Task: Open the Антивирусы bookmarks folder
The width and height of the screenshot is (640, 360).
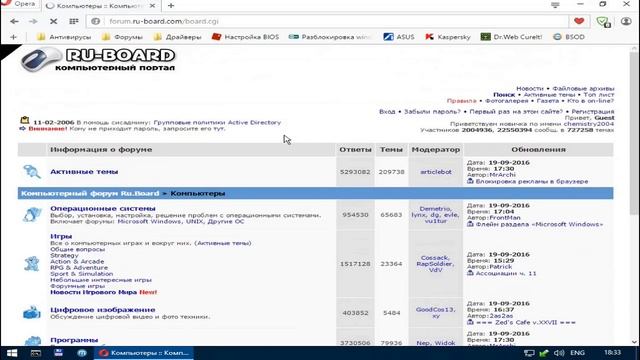Action: [x=64, y=37]
